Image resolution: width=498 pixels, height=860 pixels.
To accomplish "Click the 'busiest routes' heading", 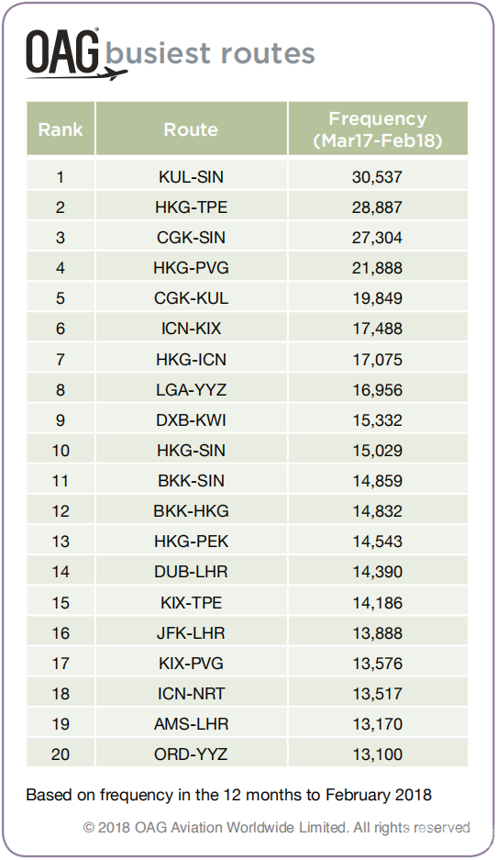I will coord(210,53).
